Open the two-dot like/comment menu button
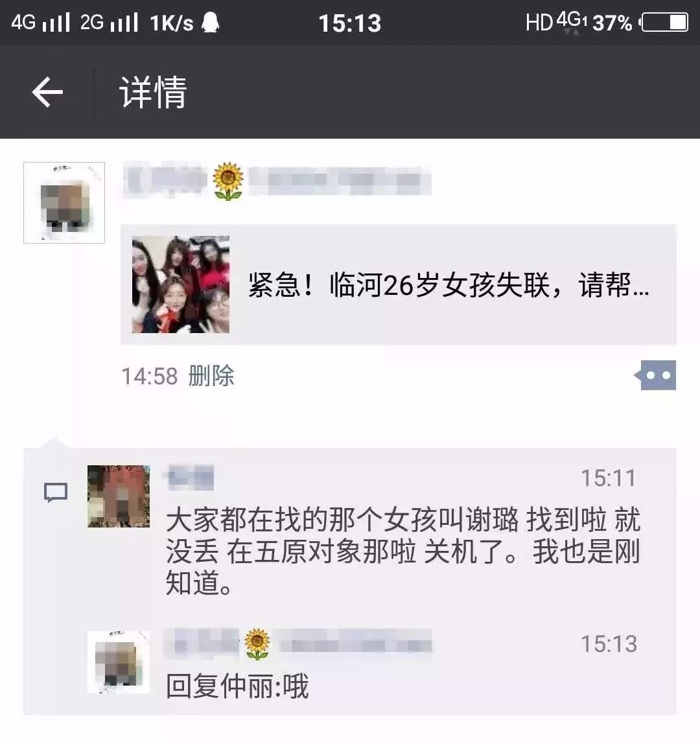700x742 pixels. [x=655, y=375]
